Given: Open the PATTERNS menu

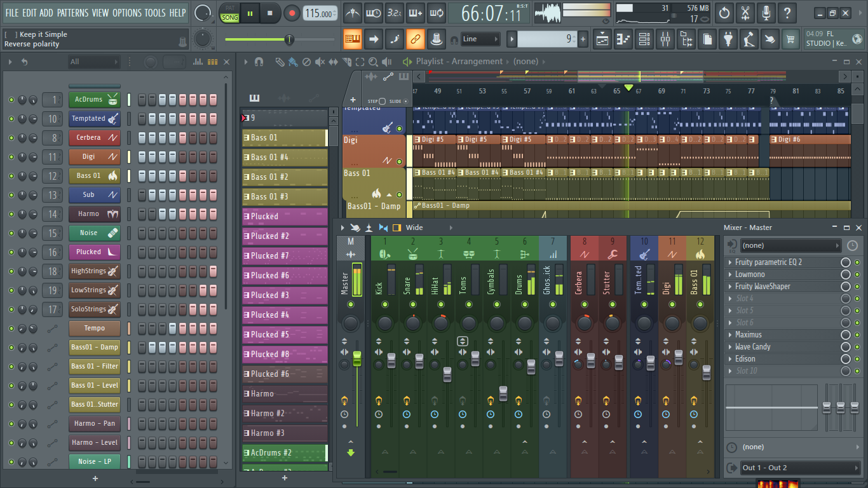Looking at the screenshot, I should [x=73, y=13].
